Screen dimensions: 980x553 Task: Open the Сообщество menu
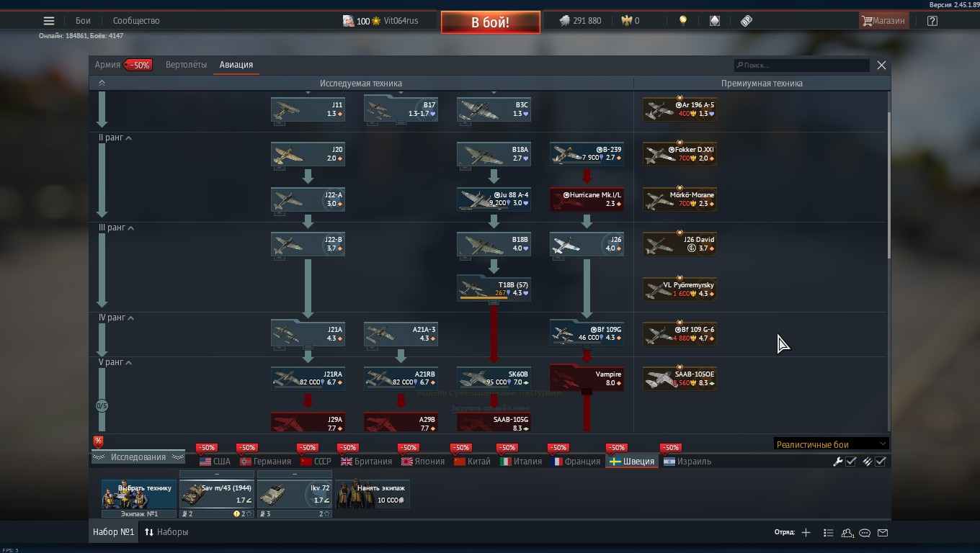tap(136, 21)
